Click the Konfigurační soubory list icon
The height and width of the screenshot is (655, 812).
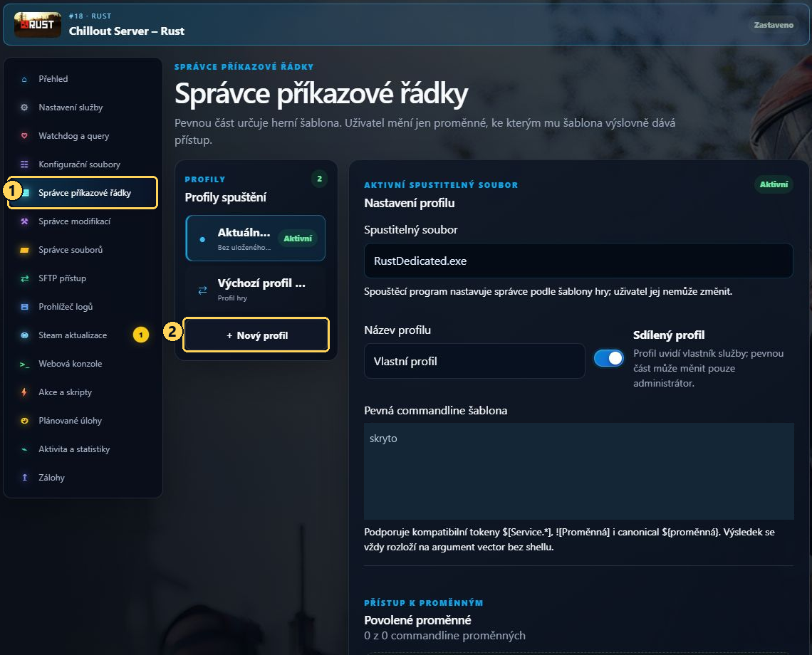pos(24,164)
